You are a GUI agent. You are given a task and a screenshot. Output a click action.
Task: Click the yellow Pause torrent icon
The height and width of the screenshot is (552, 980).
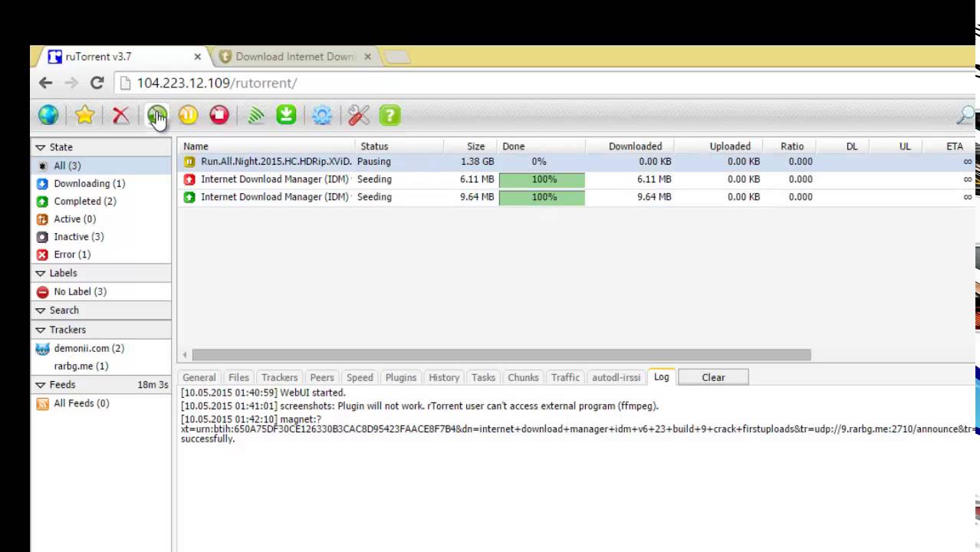188,116
